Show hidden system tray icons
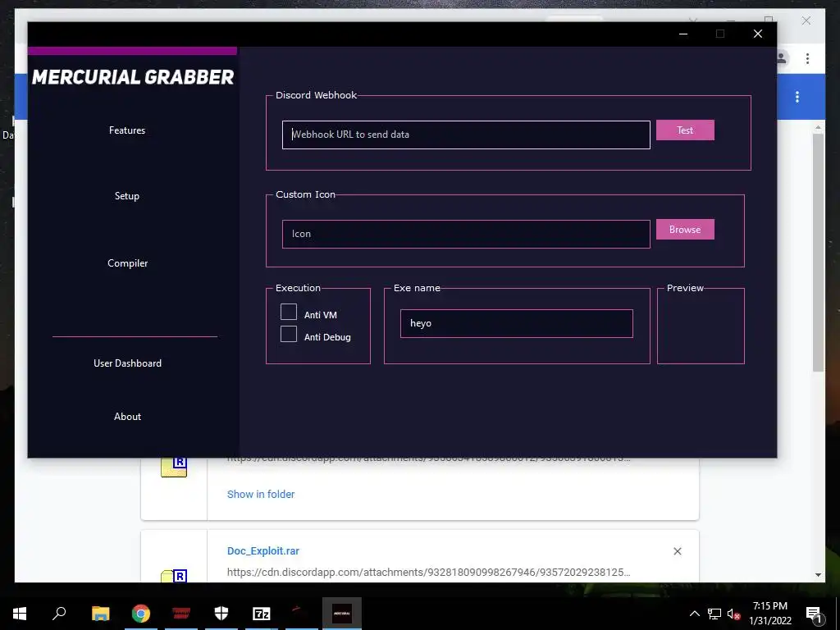 [x=694, y=614]
